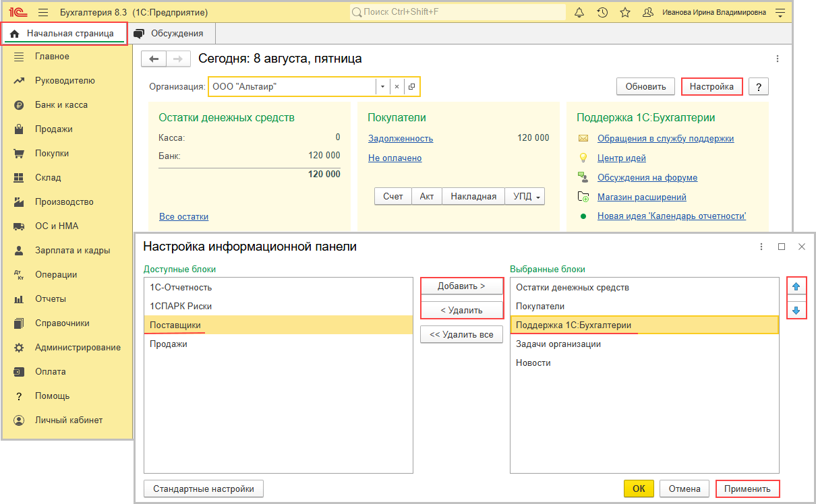Open Все остатки link
This screenshot has height=504, width=816.
(x=184, y=217)
